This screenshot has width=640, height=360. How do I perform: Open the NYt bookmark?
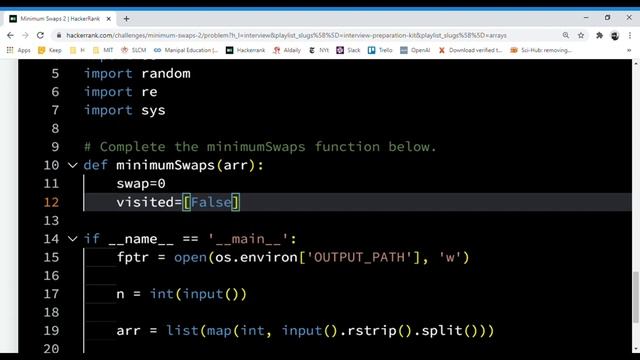(x=319, y=50)
